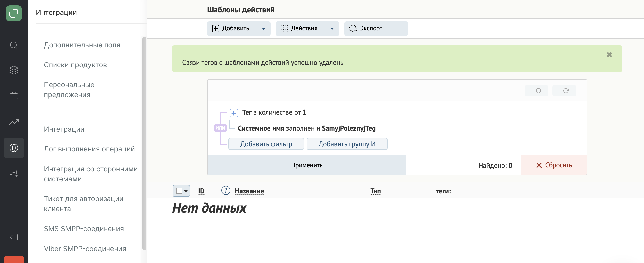Open the trend chart sidebar icon
Screen dimensions: 644x263
click(x=14, y=122)
